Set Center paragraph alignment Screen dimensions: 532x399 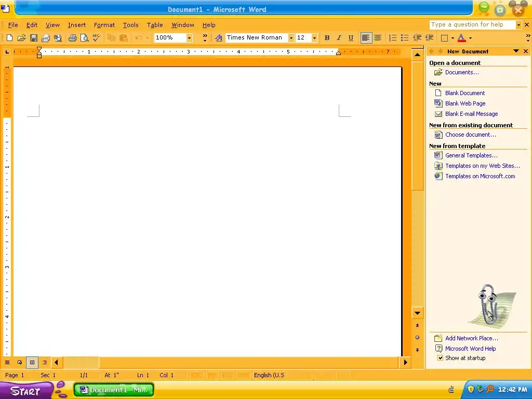378,38
